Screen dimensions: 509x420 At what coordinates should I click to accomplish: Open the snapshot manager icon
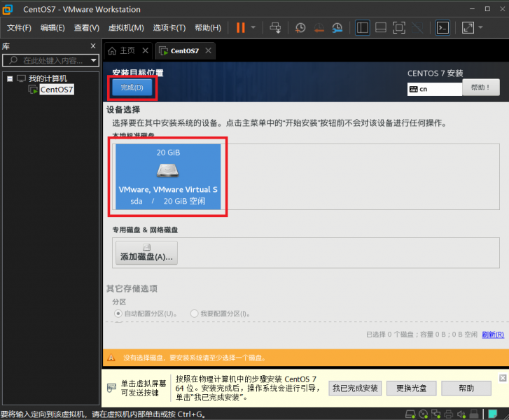pyautogui.click(x=337, y=28)
